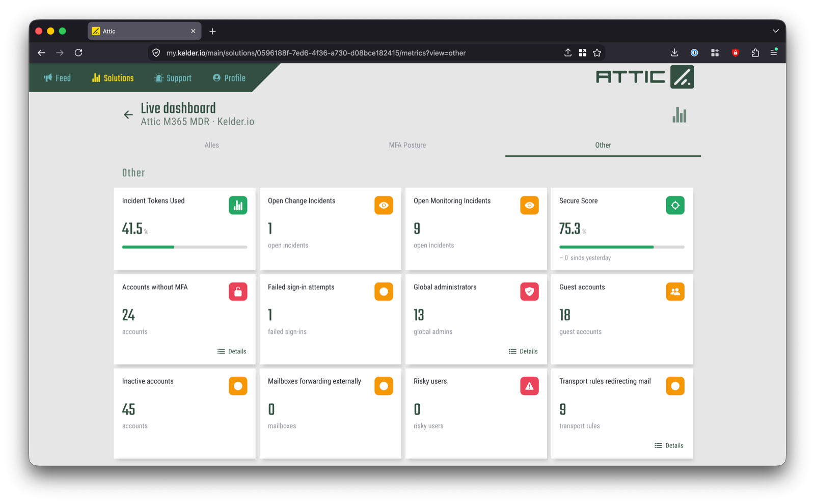Click the 1Password extension icon
The height and width of the screenshot is (504, 815).
pos(694,52)
